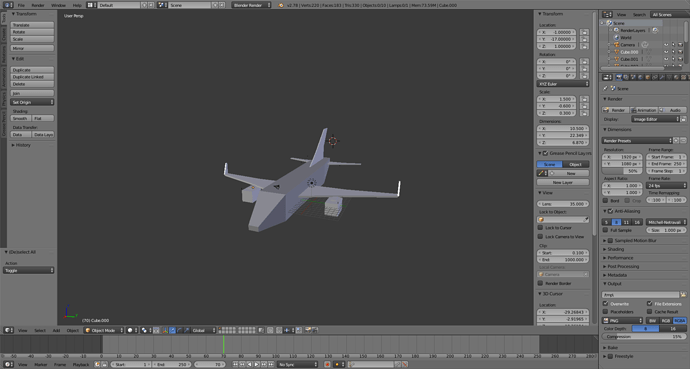The width and height of the screenshot is (690, 369).
Task: Select the viewport shading mode icon
Action: click(132, 330)
